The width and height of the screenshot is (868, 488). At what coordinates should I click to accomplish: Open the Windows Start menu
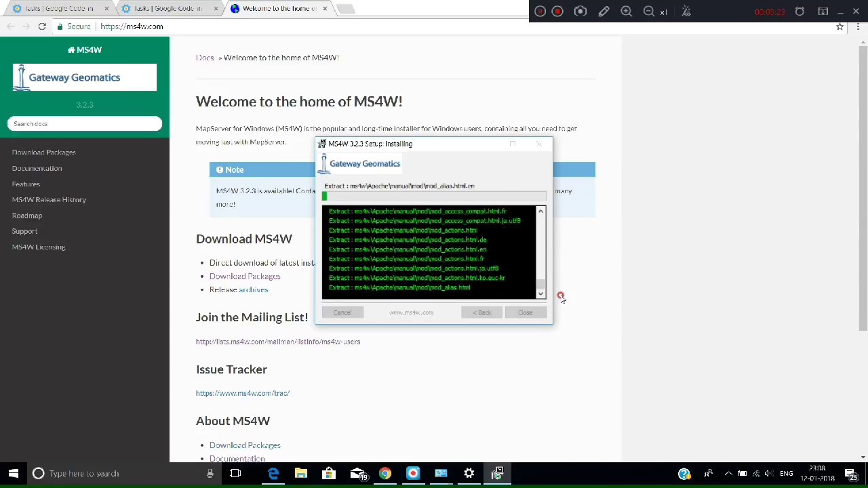[x=14, y=474]
